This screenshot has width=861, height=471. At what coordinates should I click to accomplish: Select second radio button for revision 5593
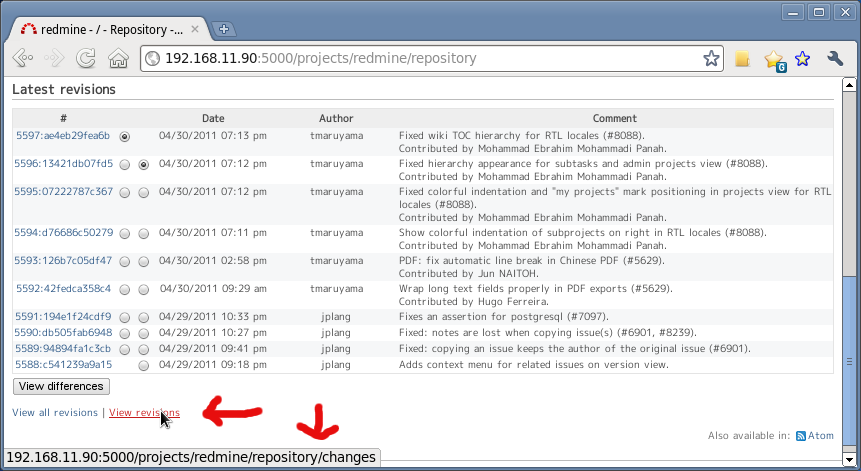144,261
